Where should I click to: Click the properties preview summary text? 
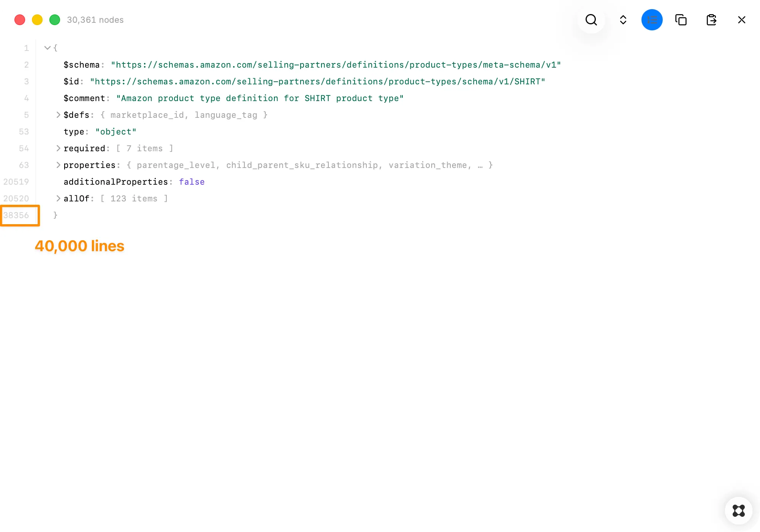coord(310,165)
